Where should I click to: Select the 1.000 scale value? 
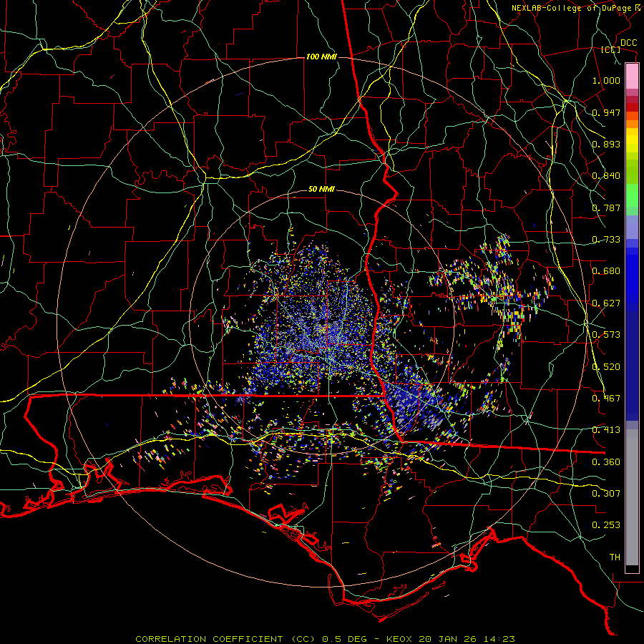pyautogui.click(x=606, y=80)
